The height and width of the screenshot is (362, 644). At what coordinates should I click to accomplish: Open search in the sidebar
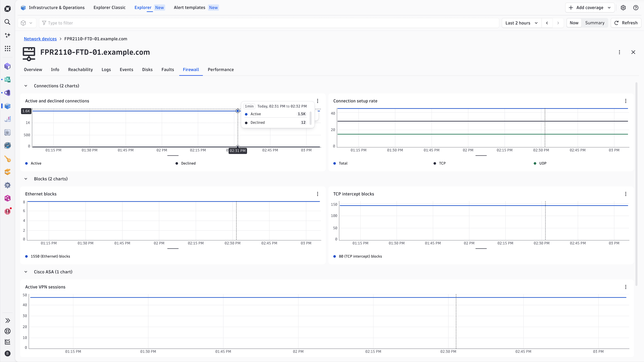click(x=8, y=22)
